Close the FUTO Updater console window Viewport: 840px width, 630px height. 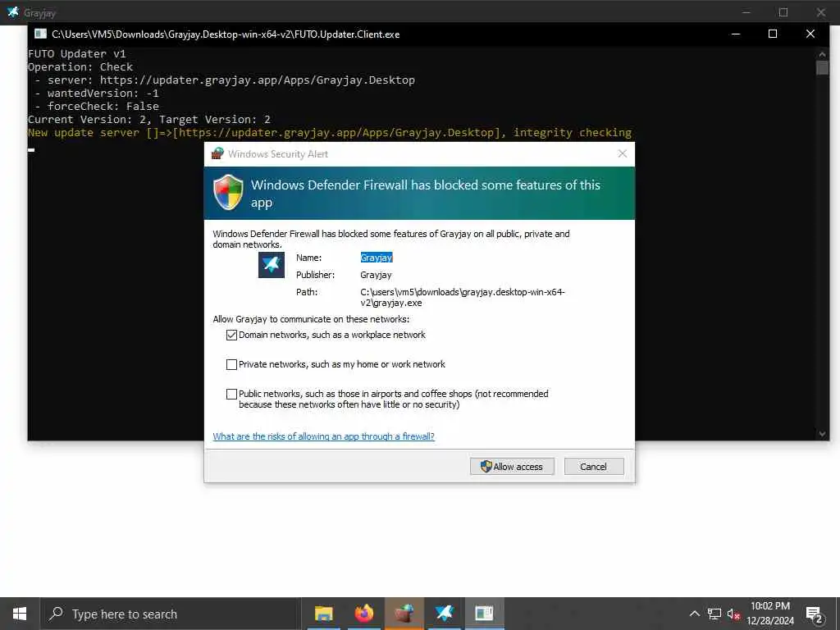[810, 34]
